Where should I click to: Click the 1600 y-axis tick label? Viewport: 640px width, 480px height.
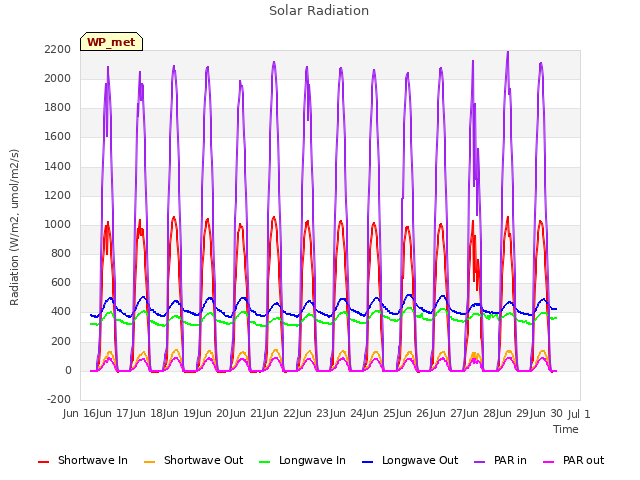(58, 136)
